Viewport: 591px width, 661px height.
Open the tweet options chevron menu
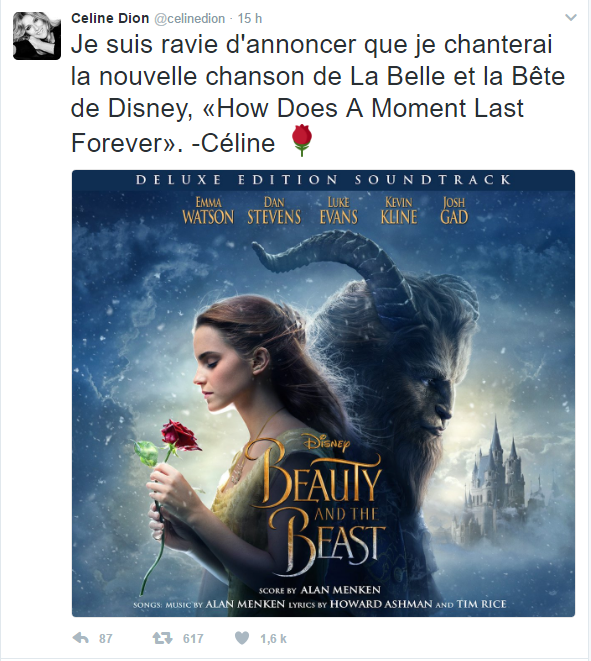571,18
